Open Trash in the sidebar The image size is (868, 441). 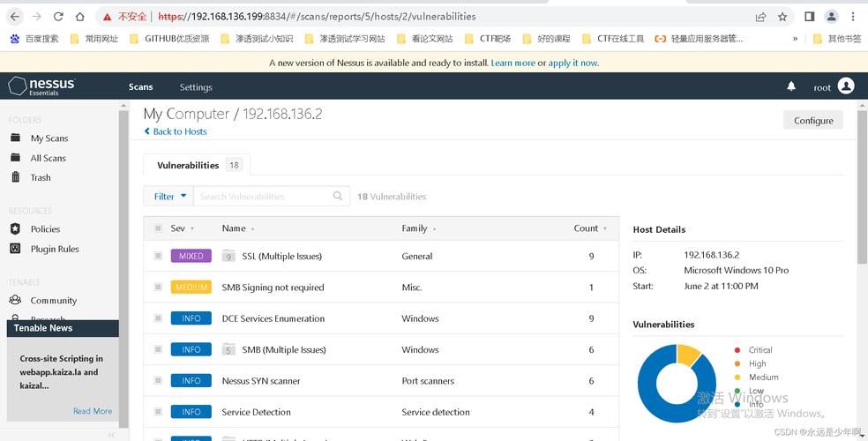41,177
